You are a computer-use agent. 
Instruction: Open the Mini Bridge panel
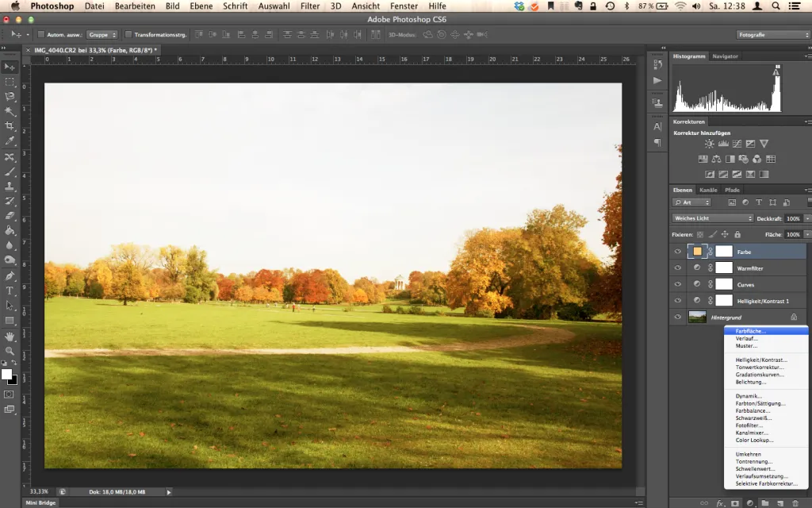pos(40,502)
